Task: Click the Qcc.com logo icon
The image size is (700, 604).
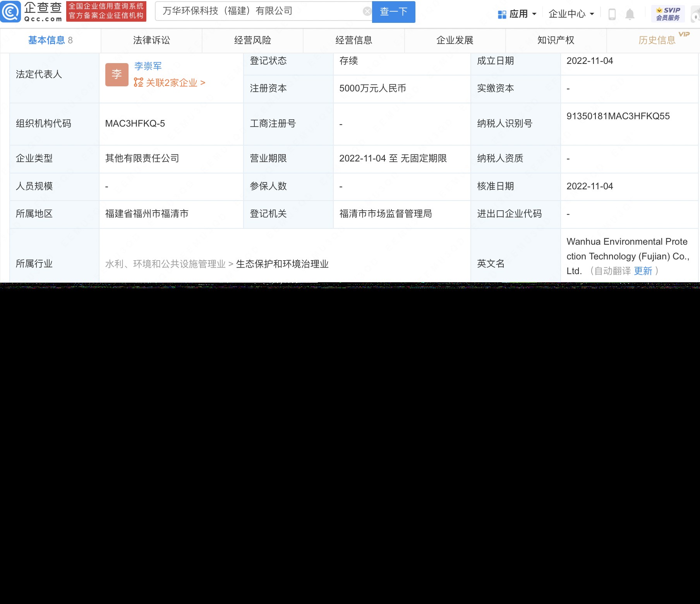Action: (x=10, y=11)
